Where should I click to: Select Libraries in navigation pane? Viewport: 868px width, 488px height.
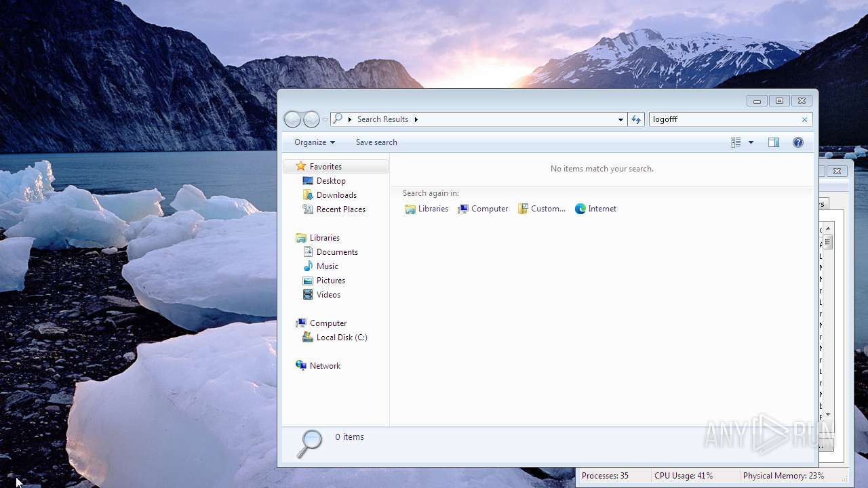(x=325, y=238)
